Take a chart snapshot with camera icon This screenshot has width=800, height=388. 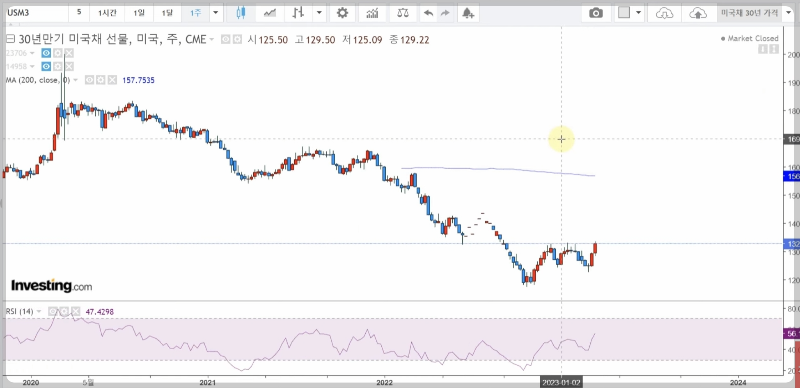click(x=596, y=13)
